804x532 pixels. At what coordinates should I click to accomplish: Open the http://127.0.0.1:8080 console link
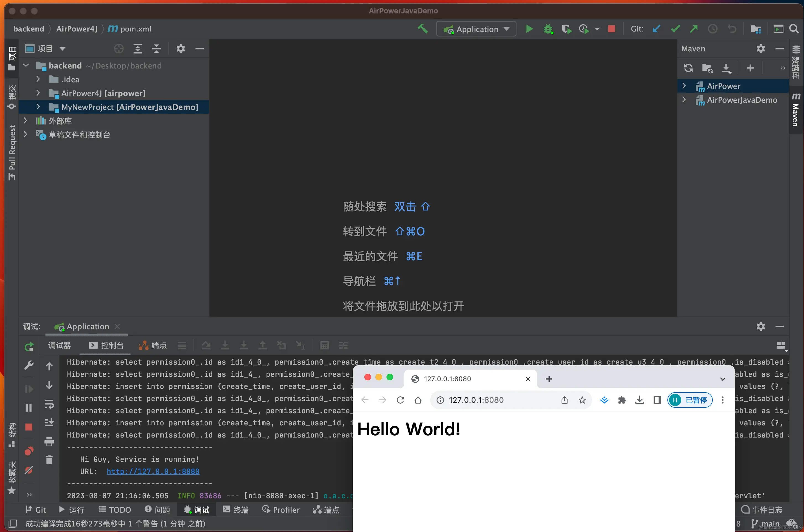tap(153, 471)
